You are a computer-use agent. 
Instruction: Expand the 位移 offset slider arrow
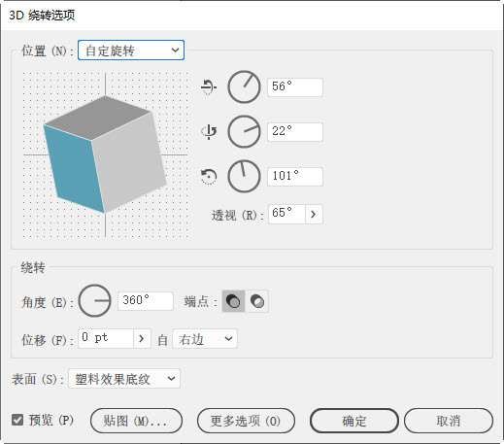click(142, 339)
